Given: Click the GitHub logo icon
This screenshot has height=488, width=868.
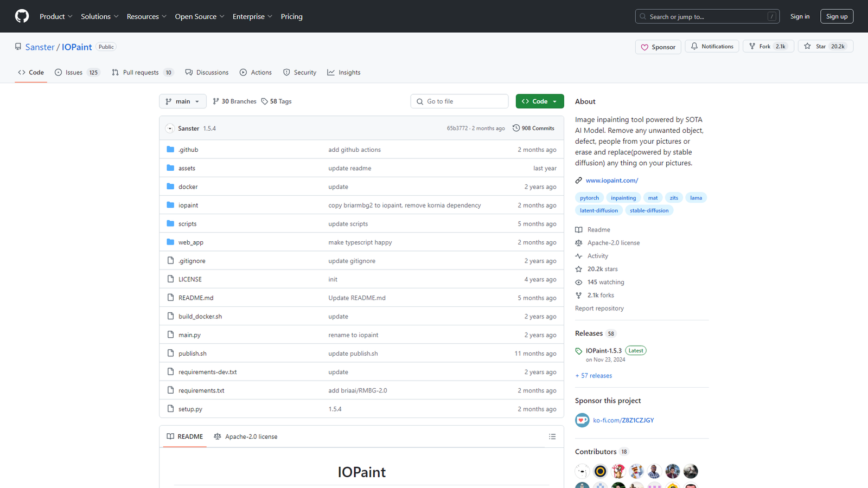Looking at the screenshot, I should (x=22, y=16).
